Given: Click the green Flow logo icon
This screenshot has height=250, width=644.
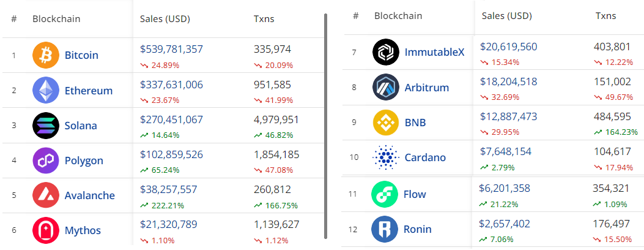Looking at the screenshot, I should 385,194.
